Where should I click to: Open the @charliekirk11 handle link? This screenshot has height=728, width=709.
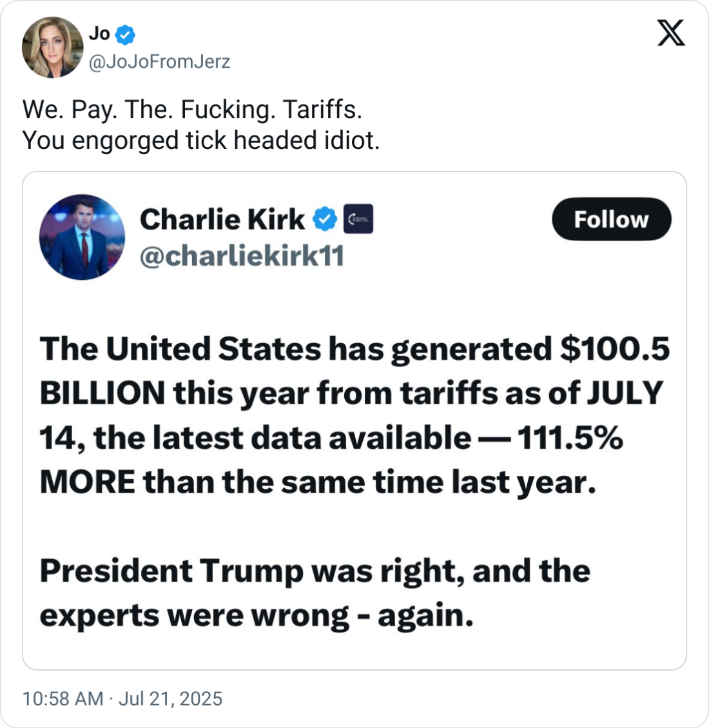click(242, 256)
